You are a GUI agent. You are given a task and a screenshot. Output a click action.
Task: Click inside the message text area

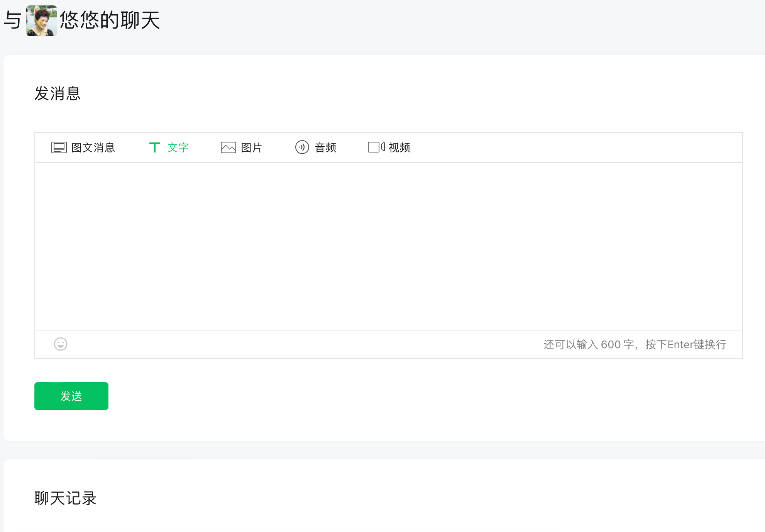point(388,246)
